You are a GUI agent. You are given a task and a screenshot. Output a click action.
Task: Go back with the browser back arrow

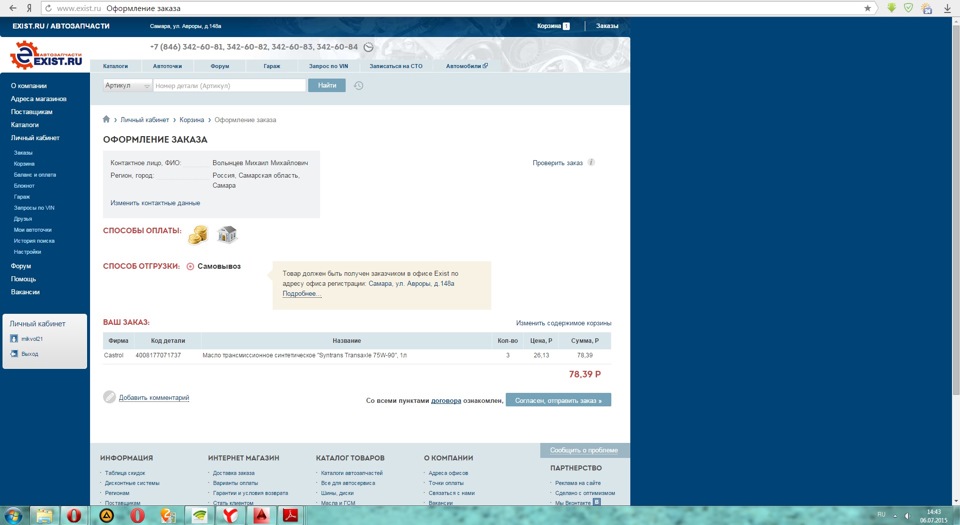[12, 8]
